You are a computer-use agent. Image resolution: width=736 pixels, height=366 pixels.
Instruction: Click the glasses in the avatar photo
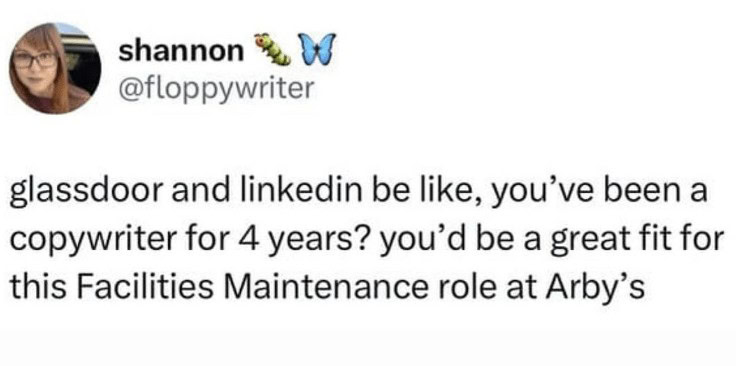[x=34, y=60]
